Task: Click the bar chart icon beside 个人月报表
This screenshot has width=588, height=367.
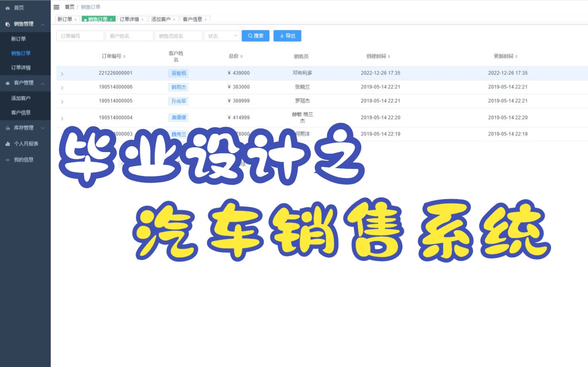Action: [x=8, y=144]
